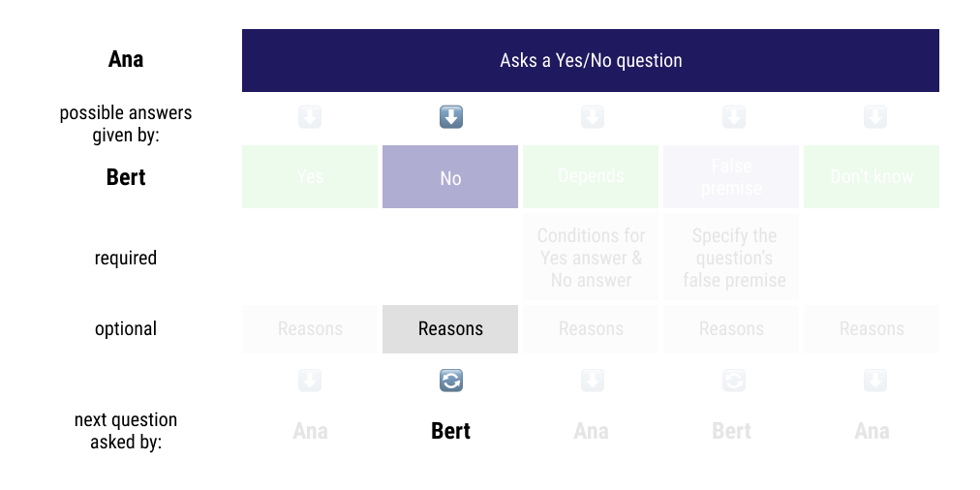The image size is (980, 490).
Task: Click the refresh icon below the highlighted Reasons
Action: 450,380
